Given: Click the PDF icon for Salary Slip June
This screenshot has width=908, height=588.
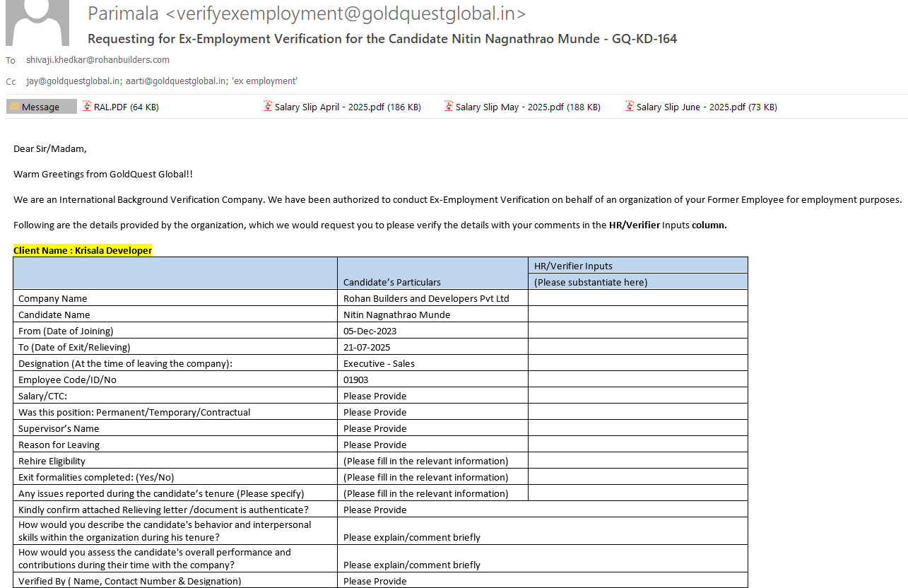Looking at the screenshot, I should tap(630, 107).
